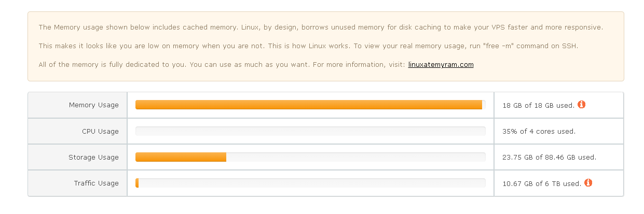Image resolution: width=644 pixels, height=214 pixels.
Task: Select the Memory Usage row label
Action: [x=93, y=105]
